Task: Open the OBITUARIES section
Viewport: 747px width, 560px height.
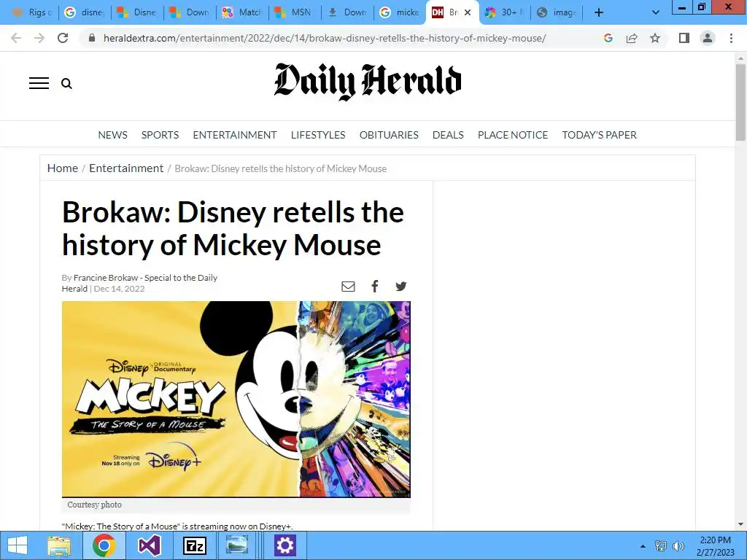Action: click(390, 135)
